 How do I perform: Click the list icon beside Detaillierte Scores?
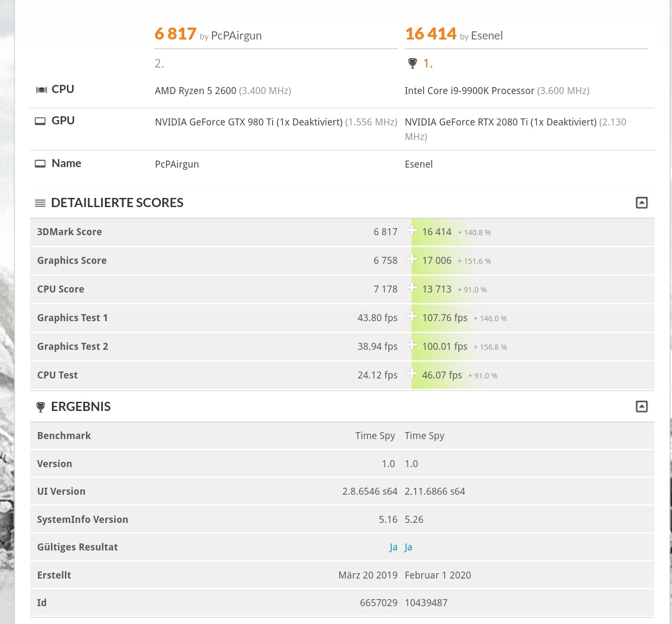(40, 203)
